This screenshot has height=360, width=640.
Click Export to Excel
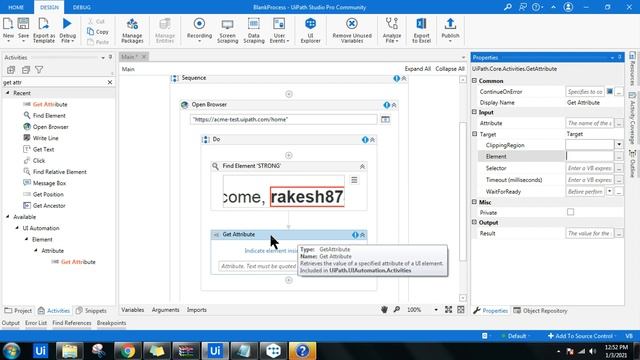421,30
